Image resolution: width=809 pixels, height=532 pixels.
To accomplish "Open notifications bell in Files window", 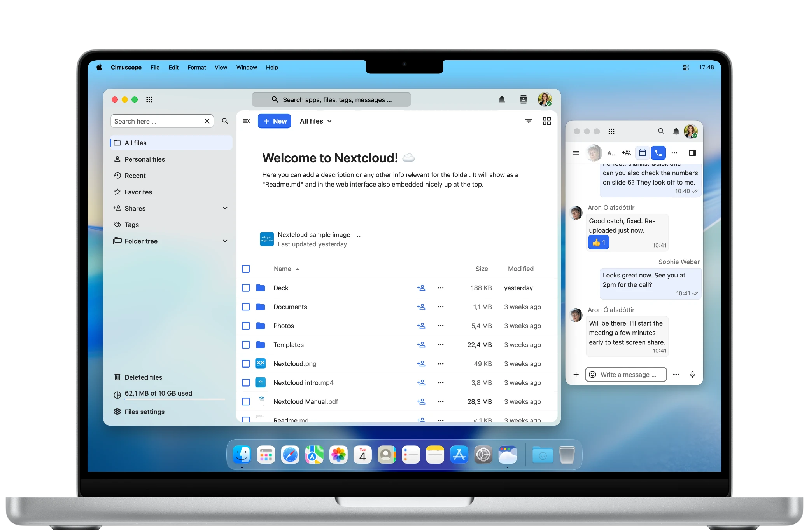I will [x=502, y=99].
